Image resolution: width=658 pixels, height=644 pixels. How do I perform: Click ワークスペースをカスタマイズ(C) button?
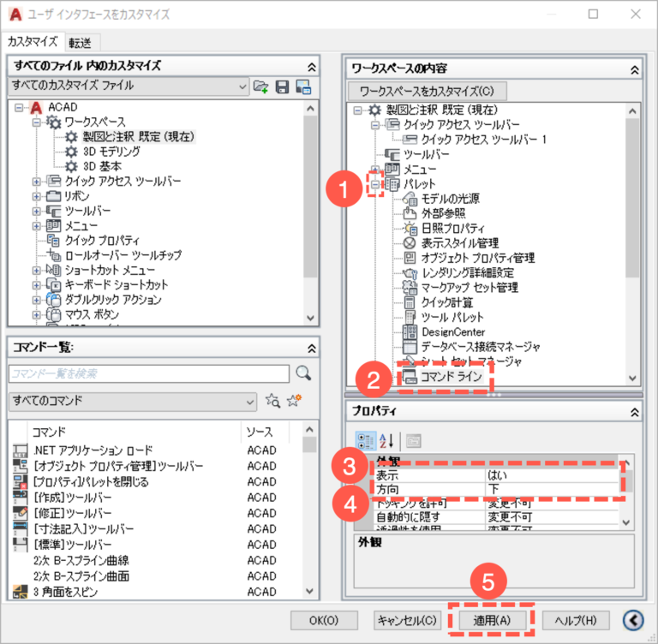[x=427, y=91]
